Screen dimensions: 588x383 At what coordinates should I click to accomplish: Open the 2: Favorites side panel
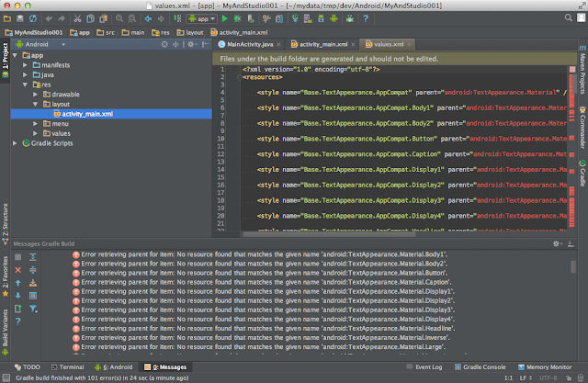pyautogui.click(x=6, y=276)
